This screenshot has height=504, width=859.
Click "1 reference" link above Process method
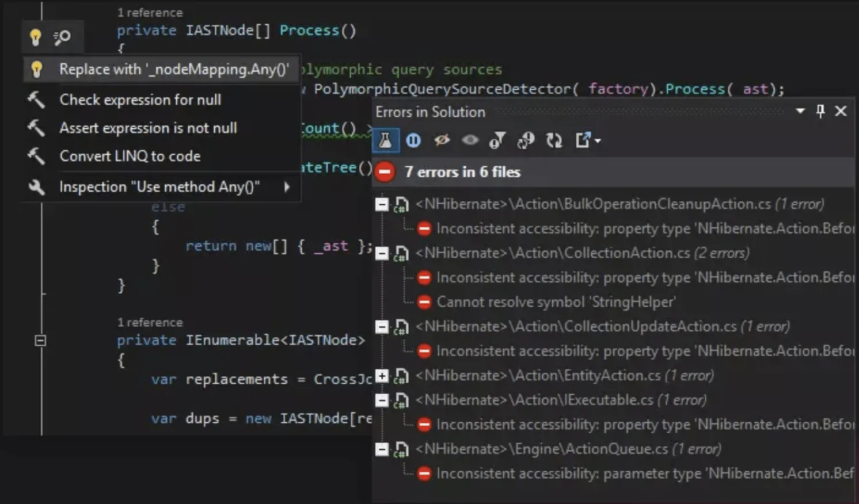pyautogui.click(x=150, y=12)
